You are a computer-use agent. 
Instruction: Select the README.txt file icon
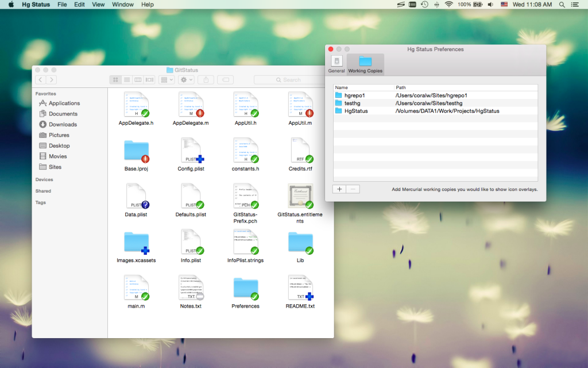click(300, 287)
